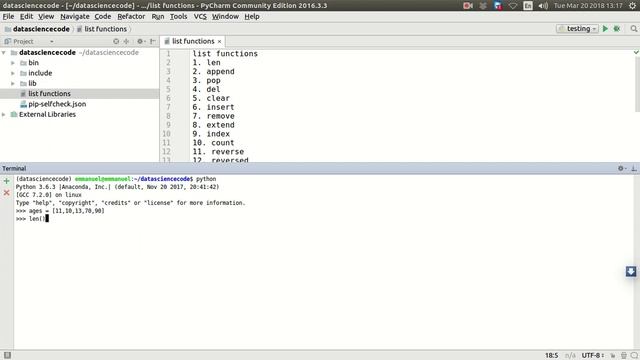
Task: Open the system power cog menu
Action: tap(632, 6)
